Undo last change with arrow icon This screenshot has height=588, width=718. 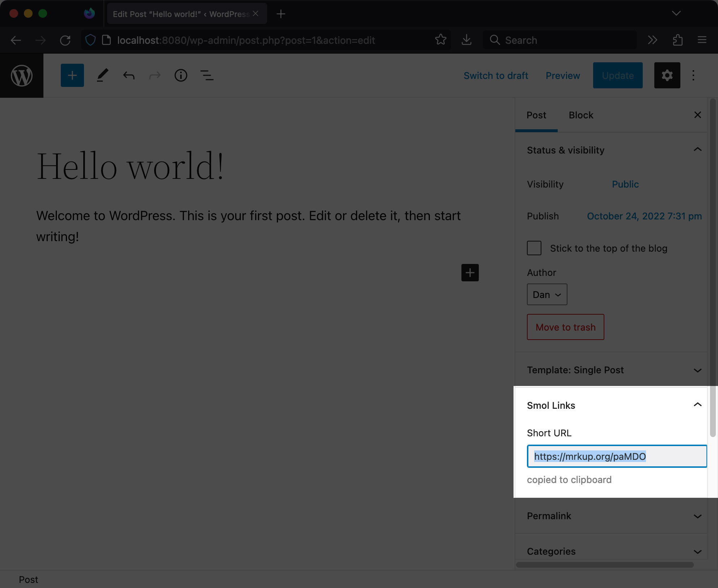click(x=128, y=75)
